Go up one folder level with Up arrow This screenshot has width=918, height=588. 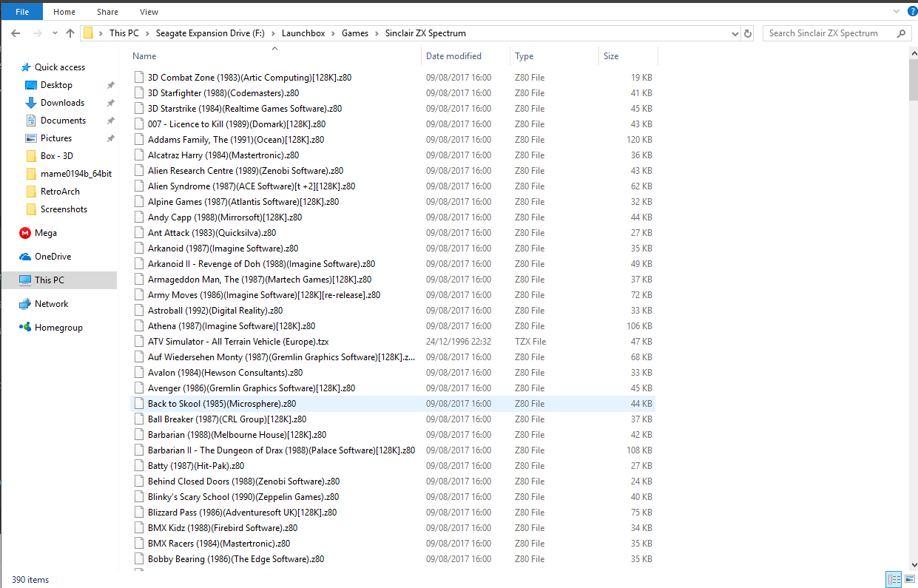click(70, 33)
